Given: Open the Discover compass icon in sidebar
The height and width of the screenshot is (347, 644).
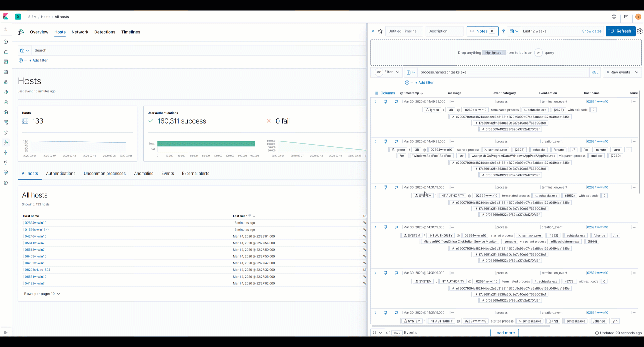Looking at the screenshot, I should (x=5, y=42).
